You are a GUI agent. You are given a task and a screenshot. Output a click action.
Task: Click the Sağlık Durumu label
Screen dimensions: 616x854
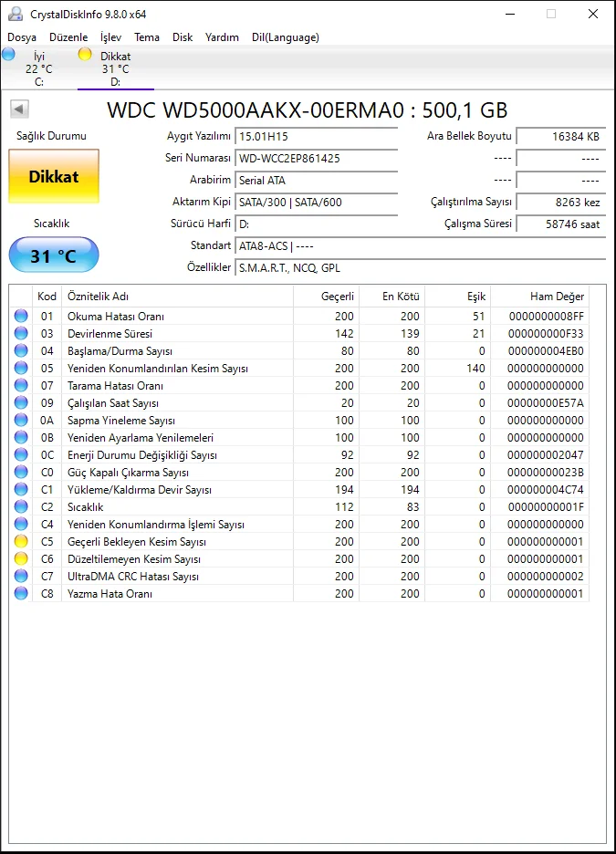tap(51, 136)
